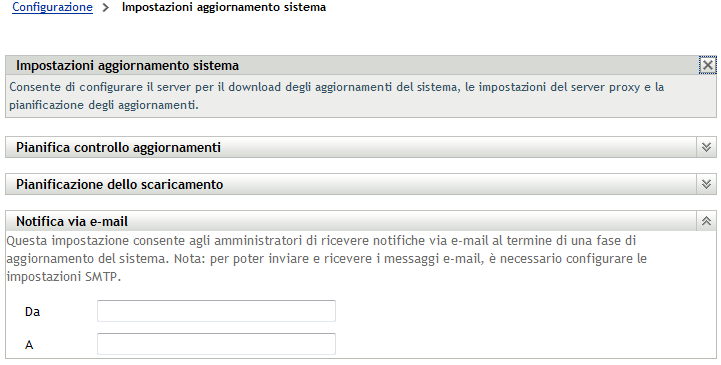Click the Consente di configurare description paragraph
The height and width of the screenshot is (365, 721).
[337, 96]
